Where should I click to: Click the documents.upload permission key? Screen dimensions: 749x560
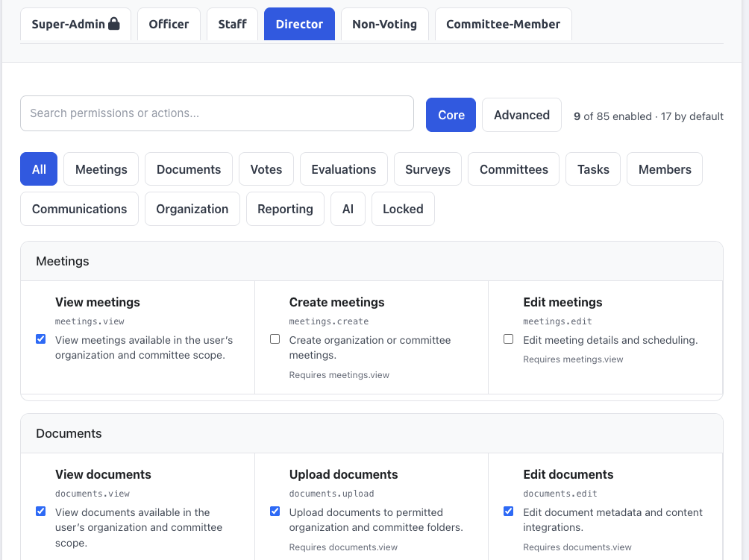tap(331, 494)
